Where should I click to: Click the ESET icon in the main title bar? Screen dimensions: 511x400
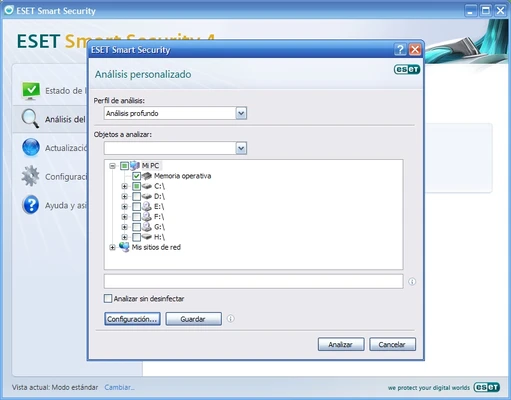(x=9, y=10)
